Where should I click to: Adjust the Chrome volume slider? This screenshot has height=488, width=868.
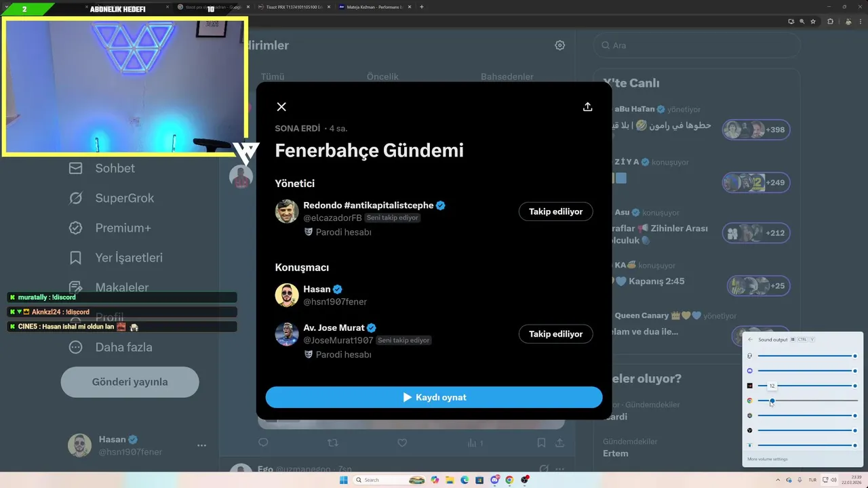[807, 401]
